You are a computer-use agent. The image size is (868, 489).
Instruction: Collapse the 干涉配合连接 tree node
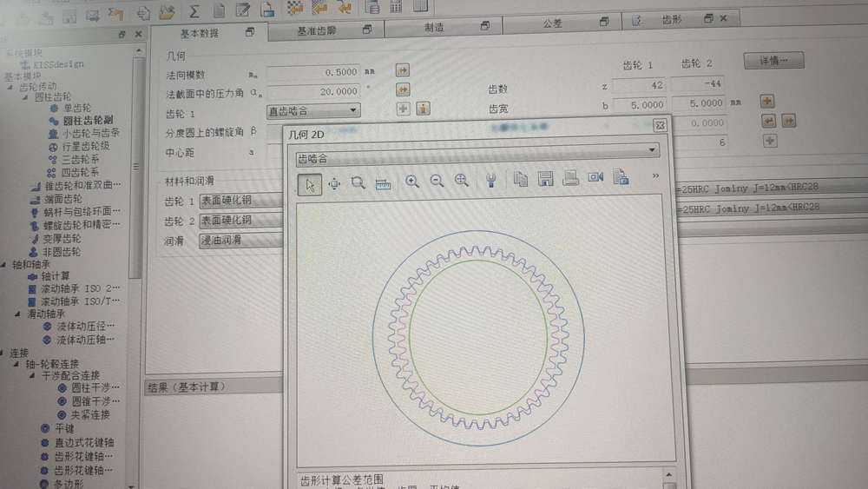coord(32,375)
